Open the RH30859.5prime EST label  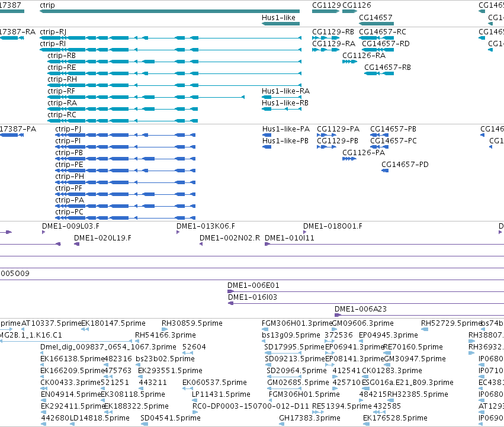point(192,323)
